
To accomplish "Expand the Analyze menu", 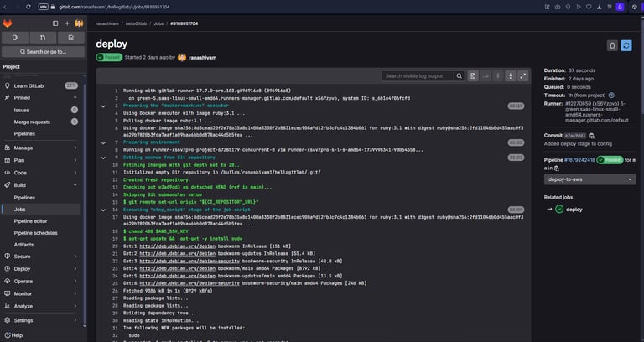I will tap(40, 306).
